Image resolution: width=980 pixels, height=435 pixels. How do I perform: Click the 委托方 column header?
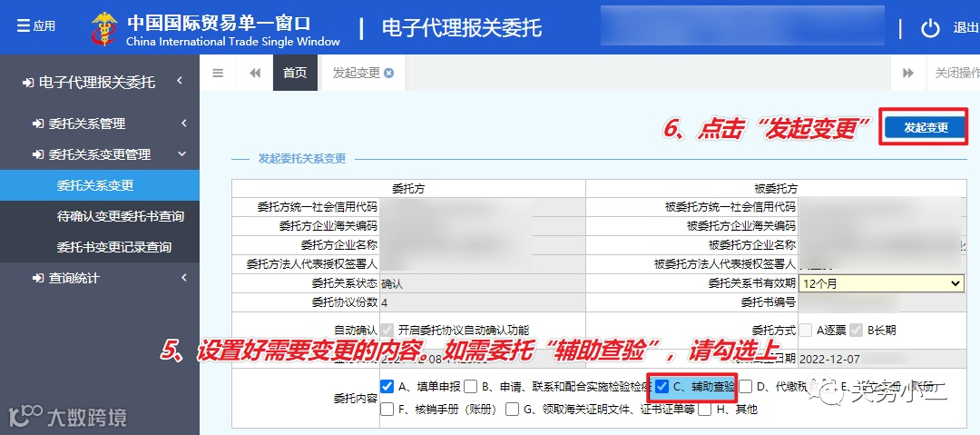coord(408,188)
